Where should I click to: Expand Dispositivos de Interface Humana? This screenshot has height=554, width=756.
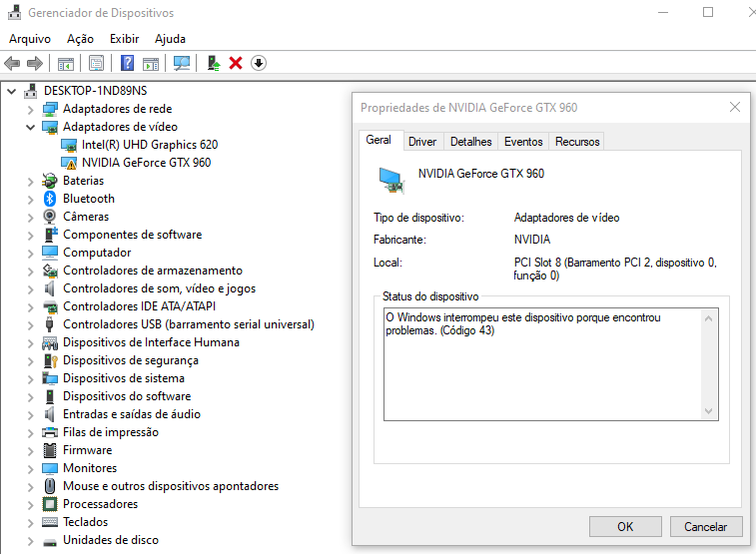(30, 343)
